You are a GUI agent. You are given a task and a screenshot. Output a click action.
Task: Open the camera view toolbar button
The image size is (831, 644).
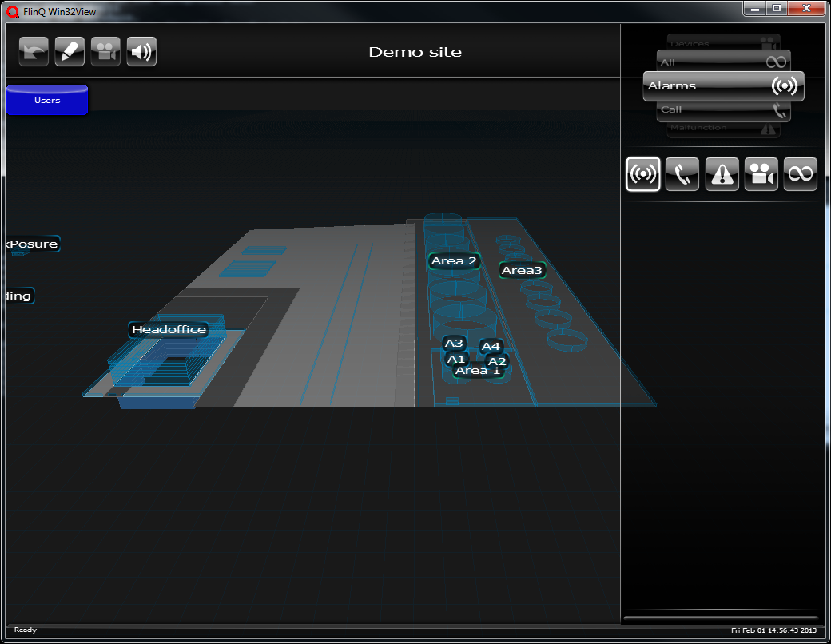(x=105, y=51)
